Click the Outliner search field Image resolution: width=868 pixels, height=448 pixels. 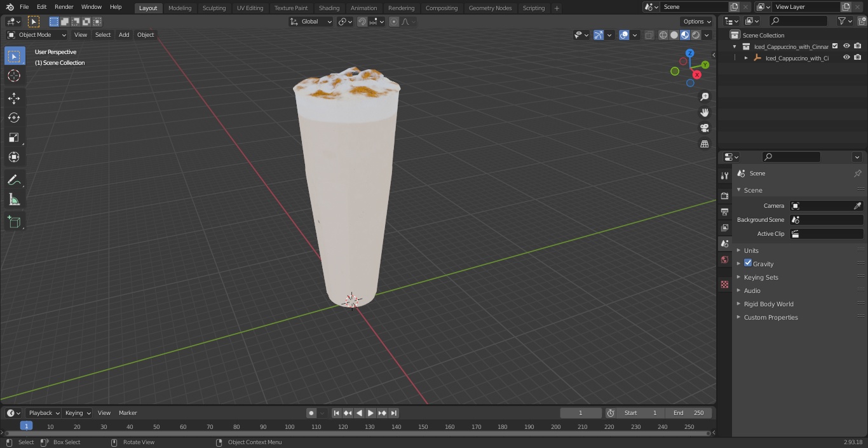coord(797,21)
